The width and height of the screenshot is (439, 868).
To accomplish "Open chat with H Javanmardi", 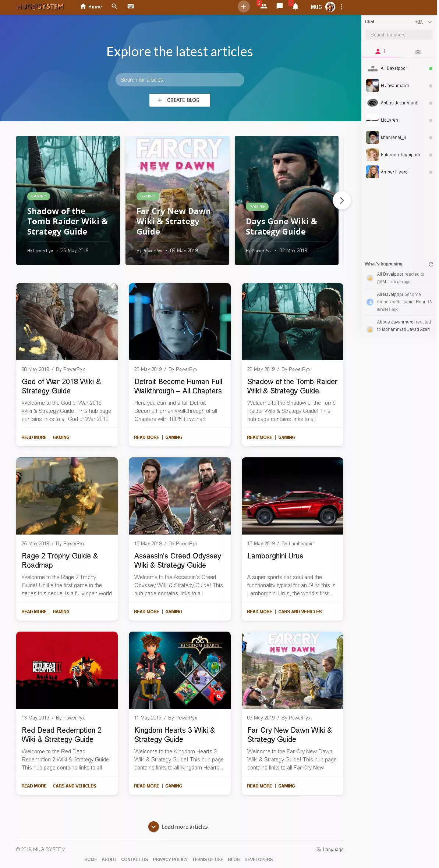I will [x=399, y=86].
